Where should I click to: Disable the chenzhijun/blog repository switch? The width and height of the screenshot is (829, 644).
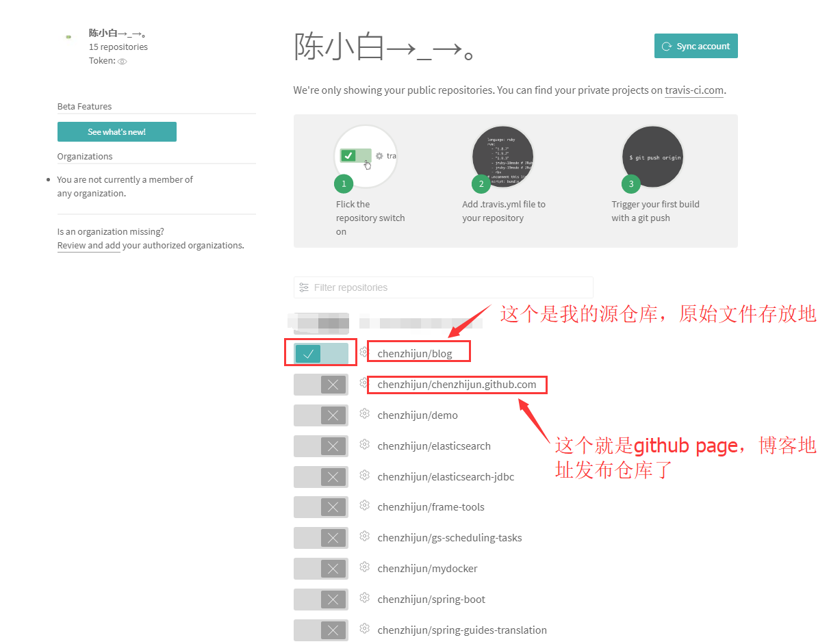(320, 354)
